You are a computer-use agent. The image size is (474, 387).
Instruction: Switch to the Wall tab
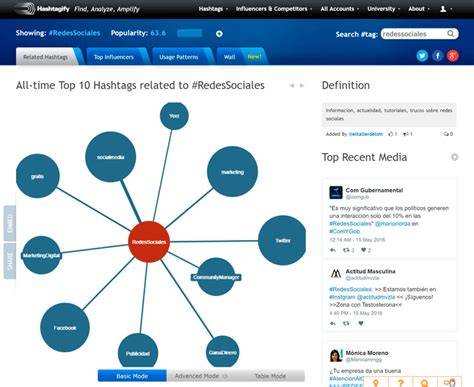click(x=241, y=57)
